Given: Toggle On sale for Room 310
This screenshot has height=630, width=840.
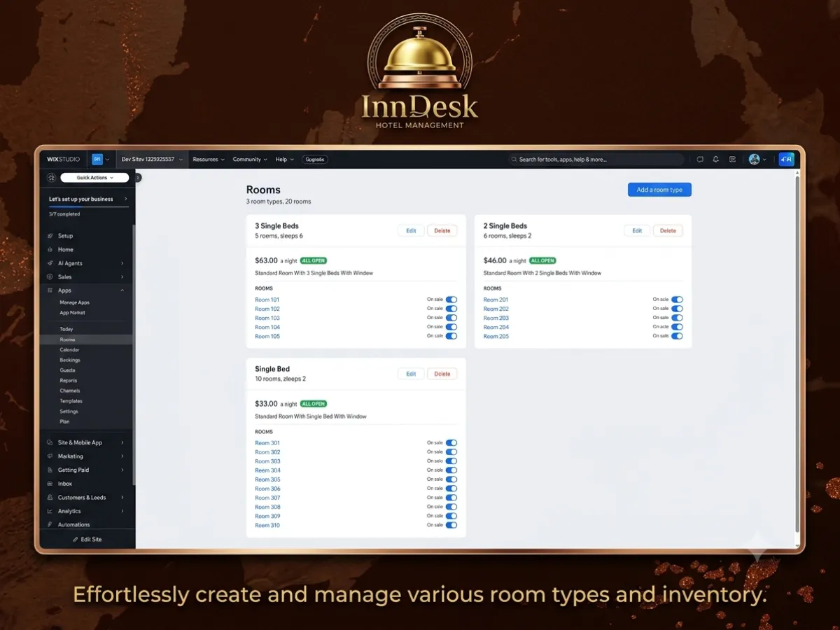Looking at the screenshot, I should (x=451, y=525).
